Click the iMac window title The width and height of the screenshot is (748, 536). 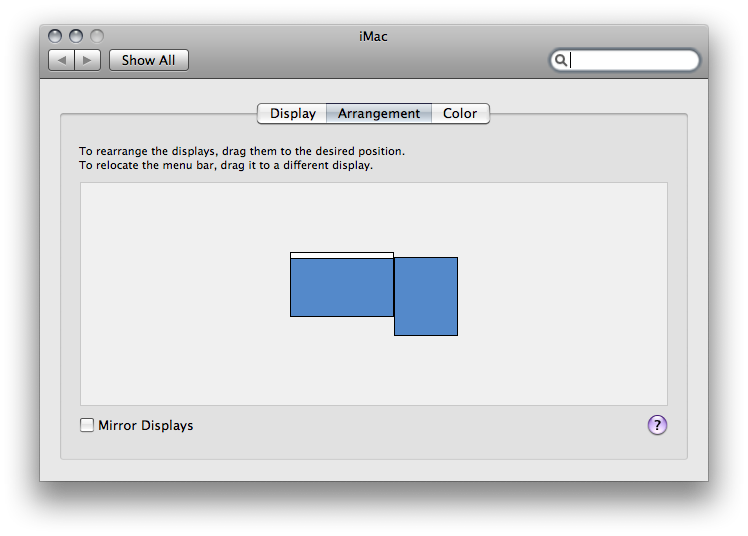coord(373,36)
